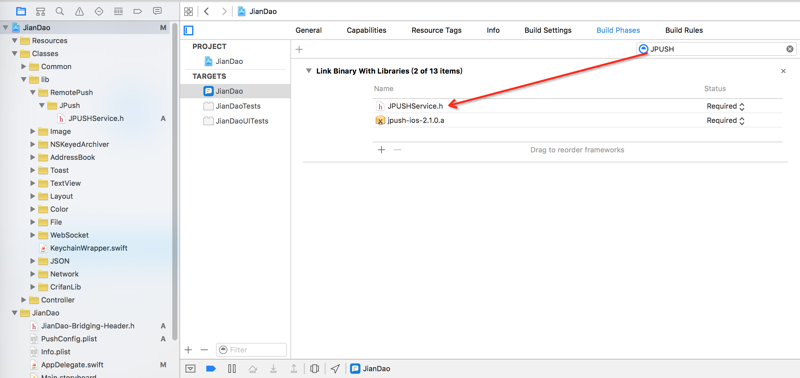Collapse the Resources folder triangle
800x378 pixels.
click(14, 40)
